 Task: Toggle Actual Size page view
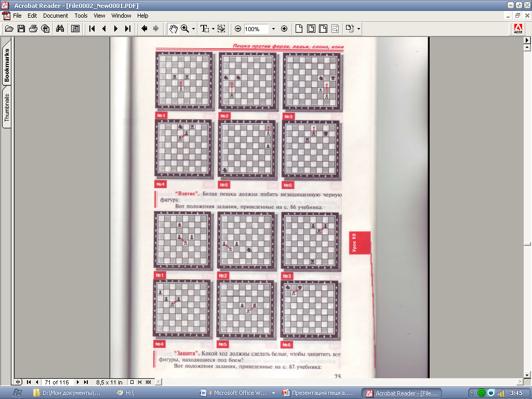[299, 29]
